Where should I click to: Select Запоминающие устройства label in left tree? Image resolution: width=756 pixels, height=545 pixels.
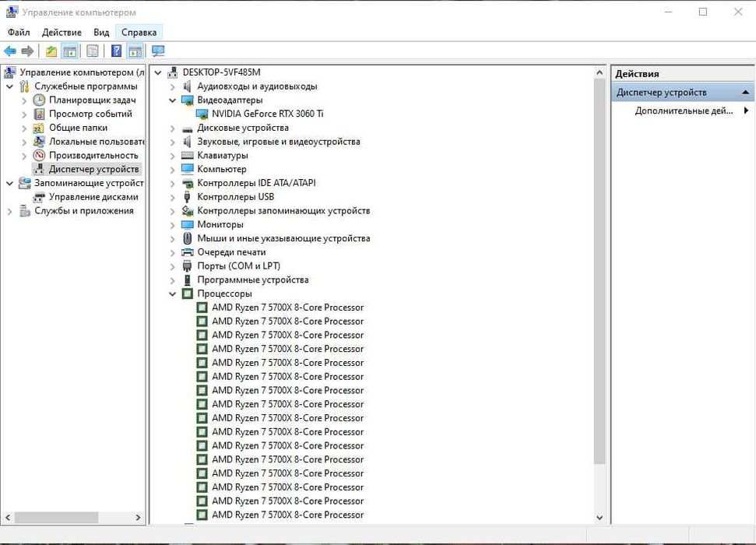click(89, 183)
